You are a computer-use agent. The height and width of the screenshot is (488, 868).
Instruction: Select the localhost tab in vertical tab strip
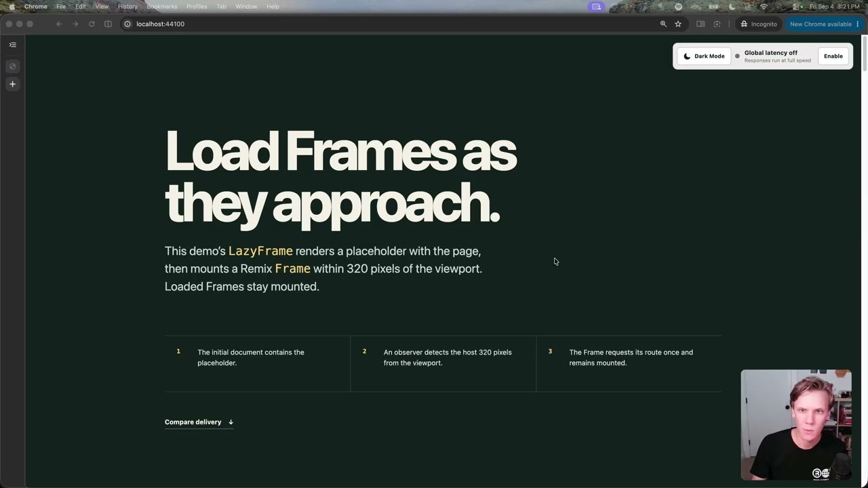(x=12, y=66)
